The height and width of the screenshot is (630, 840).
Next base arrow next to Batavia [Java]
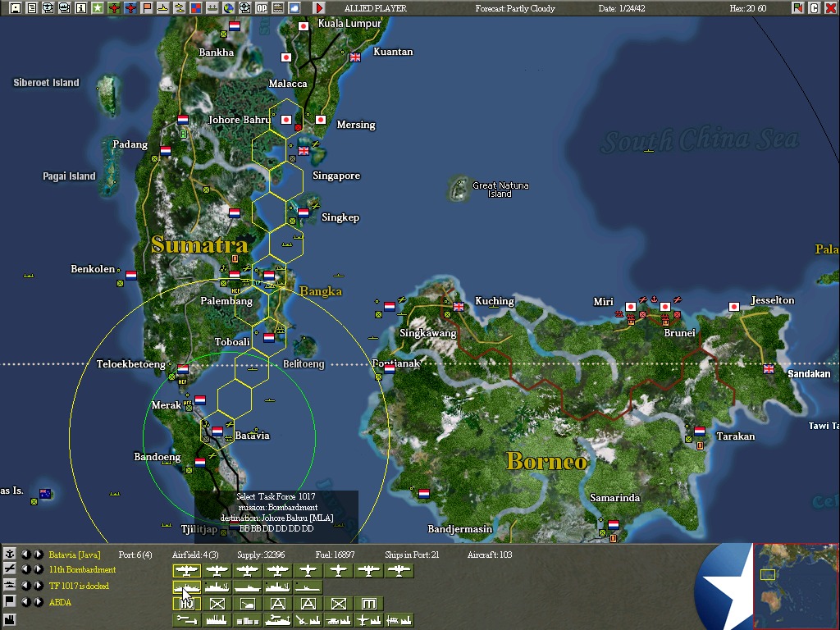pos(39,555)
